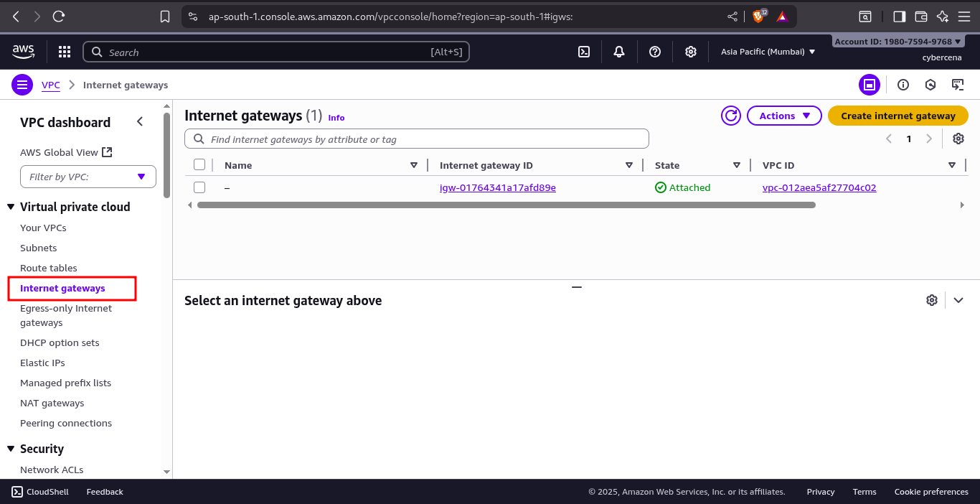The image size is (980, 504).
Task: Open the Asia Pacific (Mumbai) region selector
Action: click(x=768, y=52)
